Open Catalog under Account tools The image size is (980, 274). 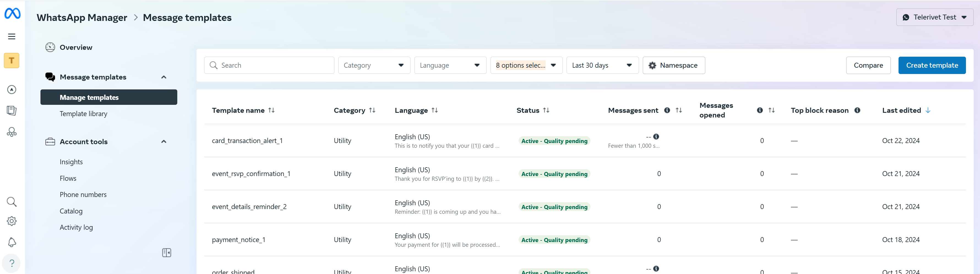point(71,211)
